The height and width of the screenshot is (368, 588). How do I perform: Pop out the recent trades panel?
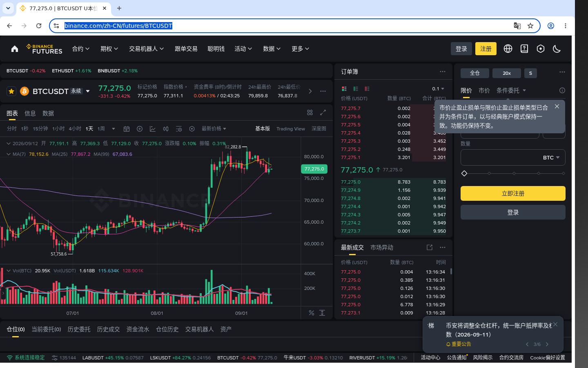430,247
